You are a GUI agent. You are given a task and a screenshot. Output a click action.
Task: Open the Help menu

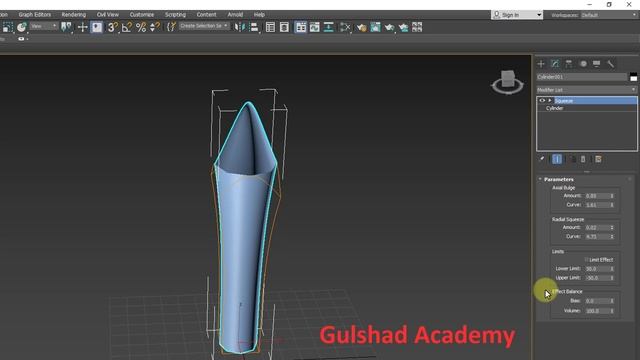[x=259, y=15]
